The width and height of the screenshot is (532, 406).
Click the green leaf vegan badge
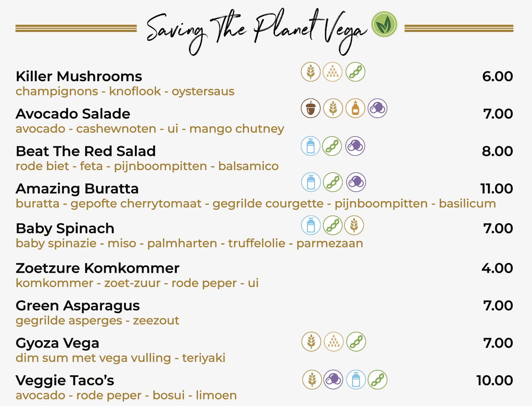click(384, 24)
